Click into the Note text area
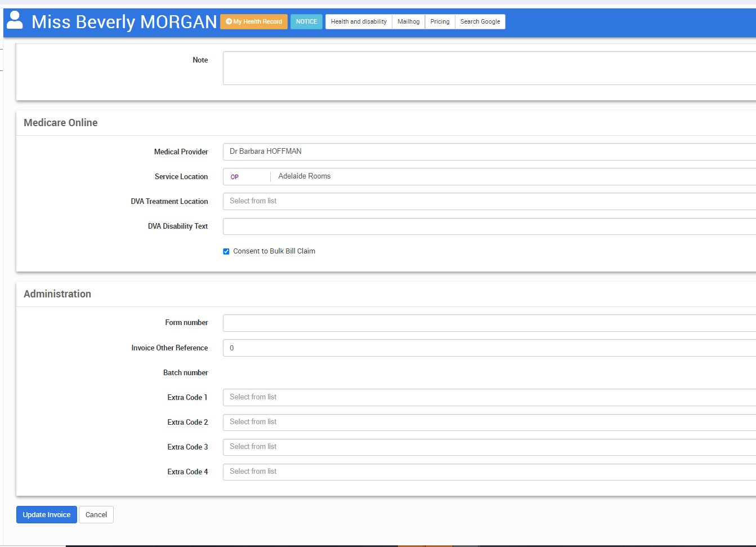Screen dimensions: 756x547 489,68
